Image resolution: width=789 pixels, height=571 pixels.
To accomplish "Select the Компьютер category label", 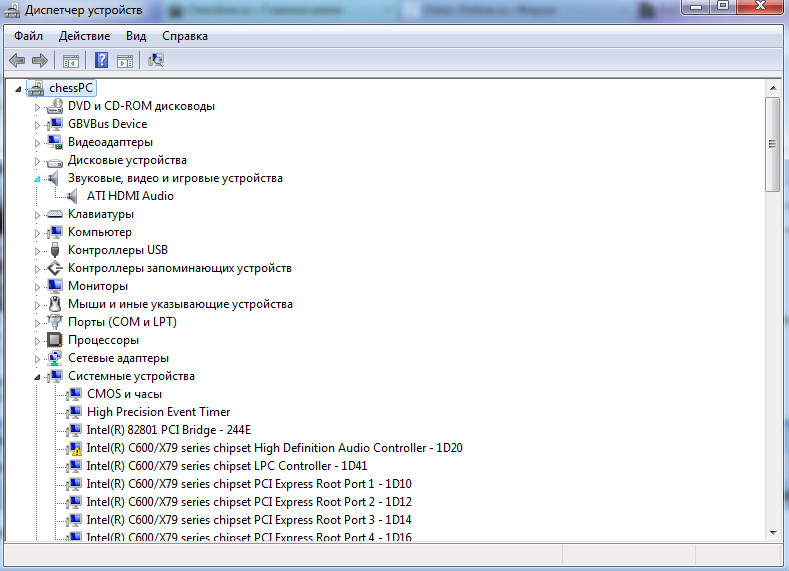I will (x=100, y=232).
